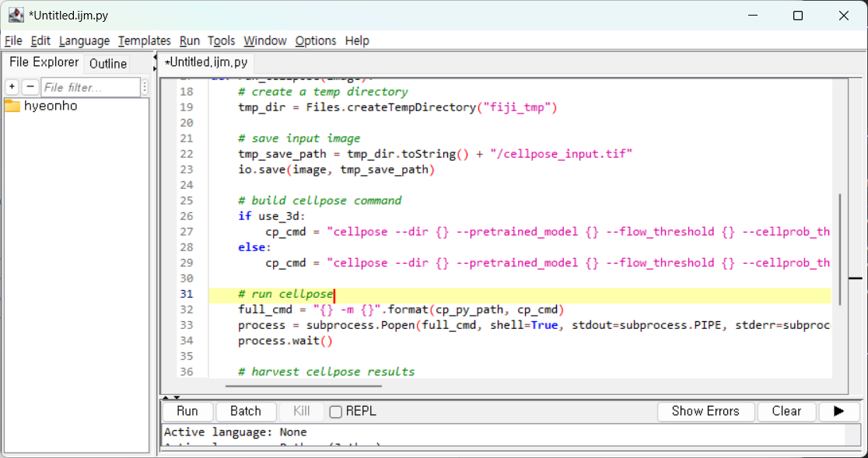Click line number 19 in the gutter
Viewport: 868px width, 458px height.
187,107
